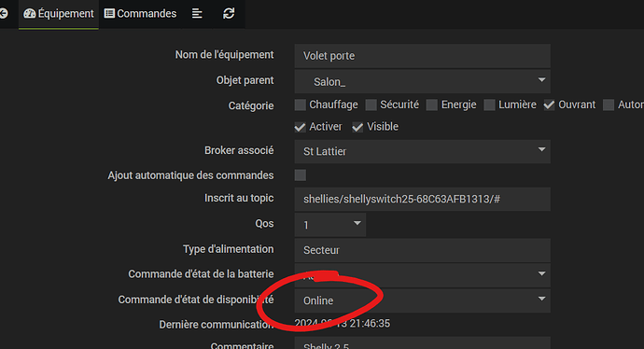
Task: Click the Inscrit au topic field
Action: tap(422, 199)
